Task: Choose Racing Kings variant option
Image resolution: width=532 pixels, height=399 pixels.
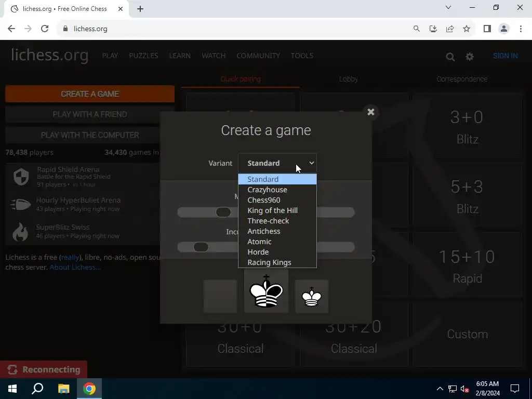Action: tap(277, 262)
